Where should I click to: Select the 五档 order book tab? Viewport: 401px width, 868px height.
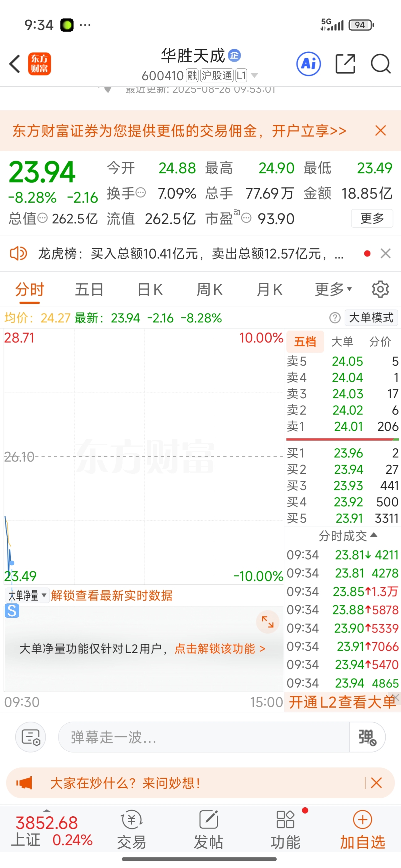pos(305,342)
